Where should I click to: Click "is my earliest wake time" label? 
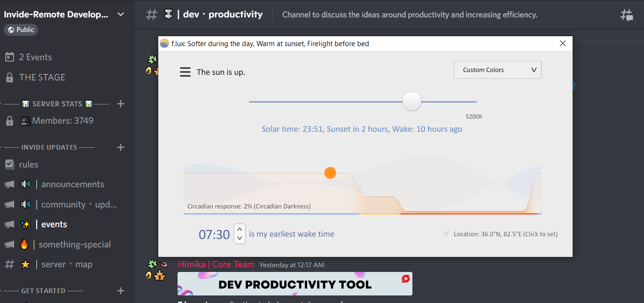click(292, 234)
